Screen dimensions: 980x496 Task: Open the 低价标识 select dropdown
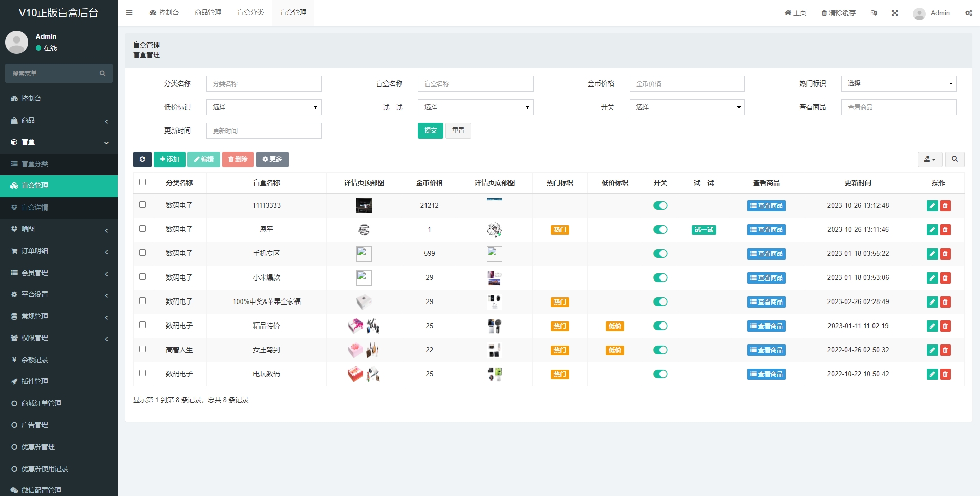pos(264,107)
